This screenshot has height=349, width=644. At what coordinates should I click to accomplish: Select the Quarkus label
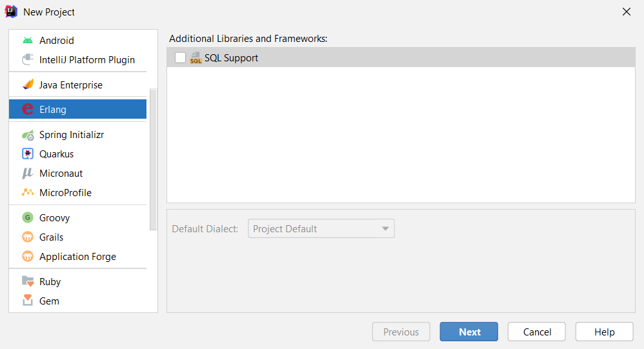tap(57, 154)
